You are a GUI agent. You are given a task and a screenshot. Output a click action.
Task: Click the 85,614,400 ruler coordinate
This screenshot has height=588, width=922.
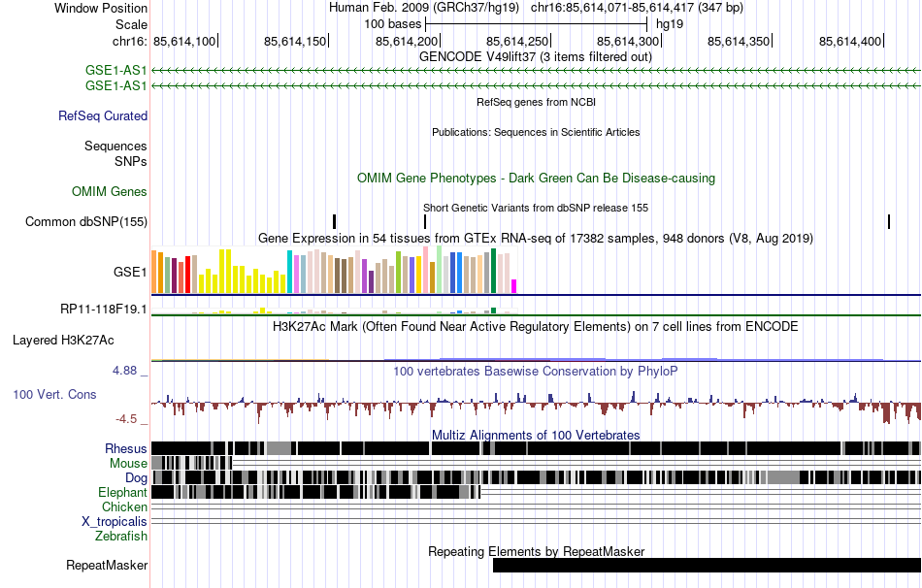[849, 41]
